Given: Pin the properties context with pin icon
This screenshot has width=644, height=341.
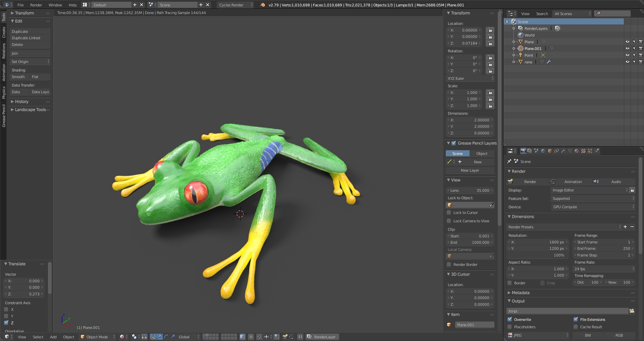Looking at the screenshot, I should [509, 161].
